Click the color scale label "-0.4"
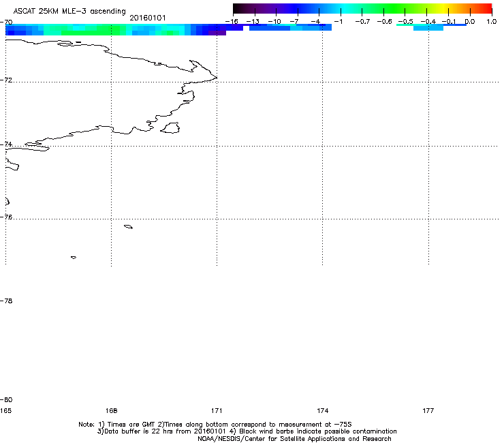The height and width of the screenshot is (443, 504). [x=428, y=22]
